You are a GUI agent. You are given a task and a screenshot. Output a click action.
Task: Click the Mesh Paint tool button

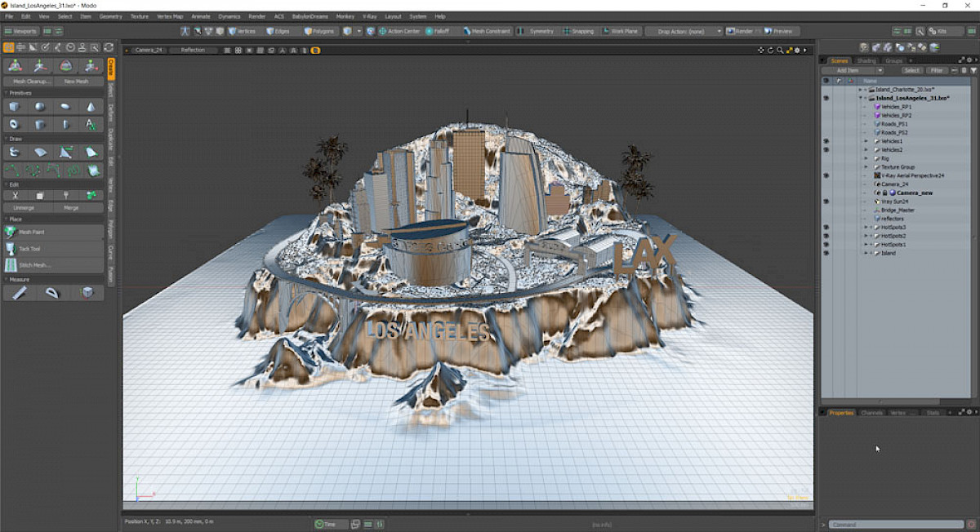coord(53,232)
